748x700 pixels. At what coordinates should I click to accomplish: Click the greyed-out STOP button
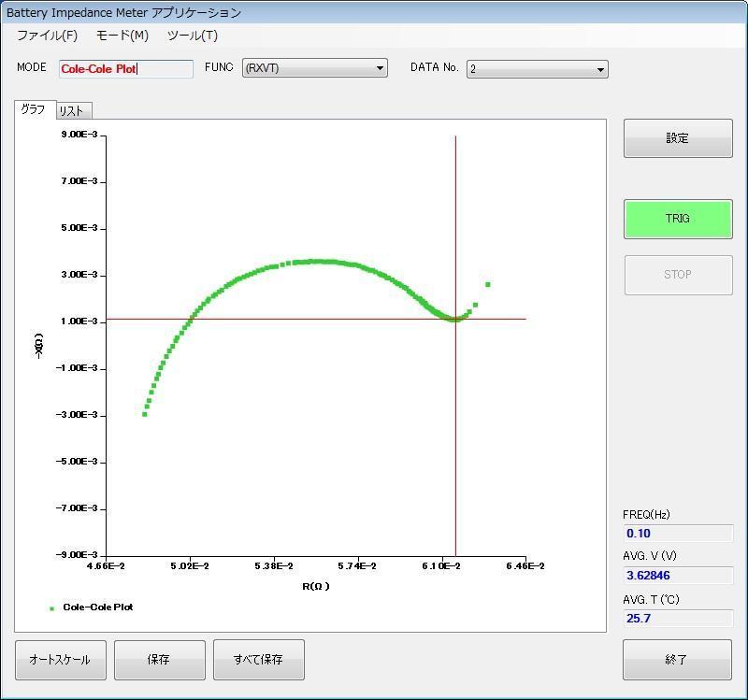(x=678, y=275)
